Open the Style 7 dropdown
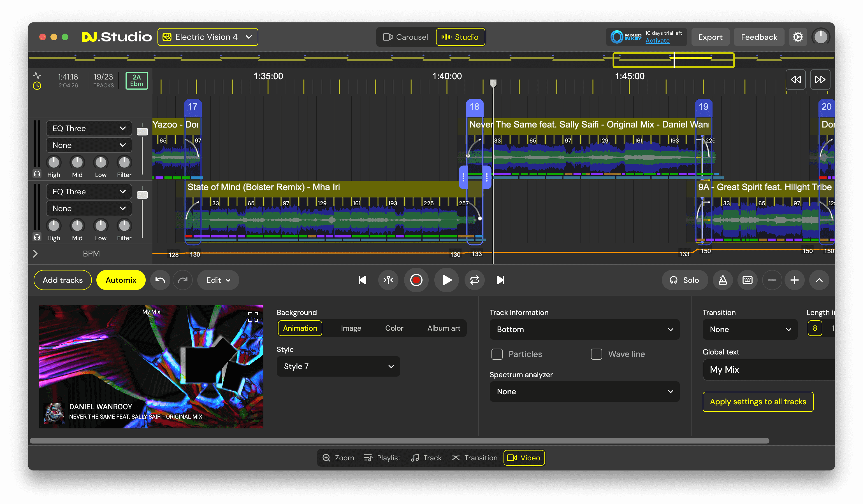Viewport: 863px width, 504px height. click(x=338, y=367)
